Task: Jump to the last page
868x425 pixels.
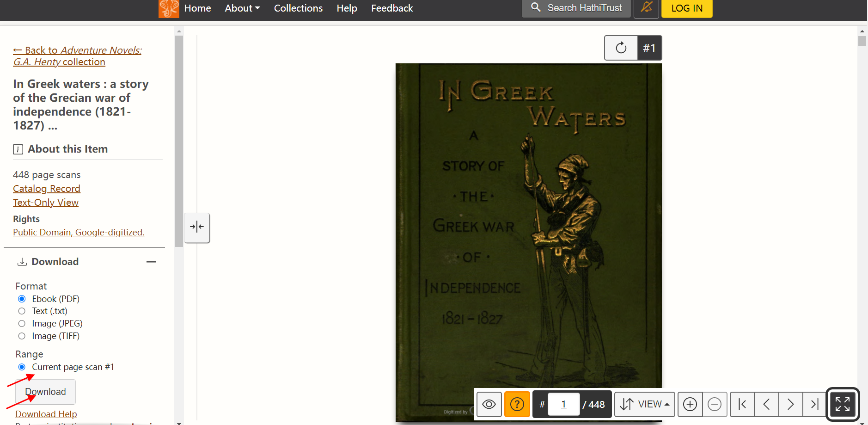Action: 814,404
